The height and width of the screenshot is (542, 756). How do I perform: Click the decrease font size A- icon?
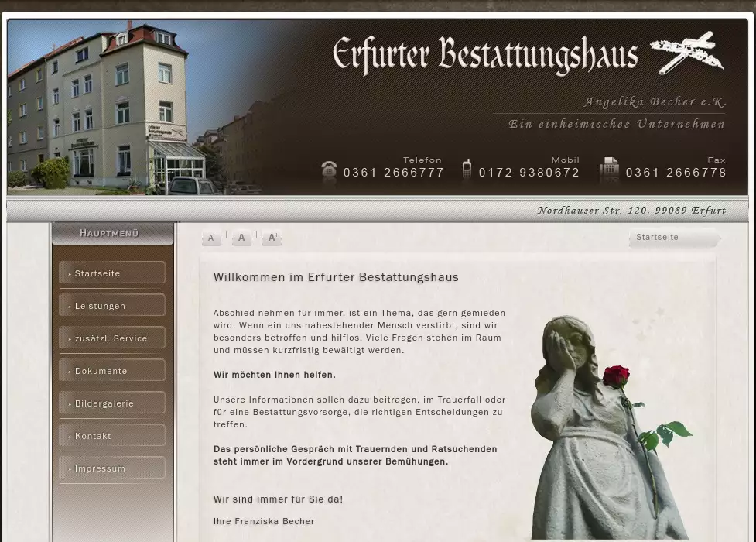click(211, 238)
